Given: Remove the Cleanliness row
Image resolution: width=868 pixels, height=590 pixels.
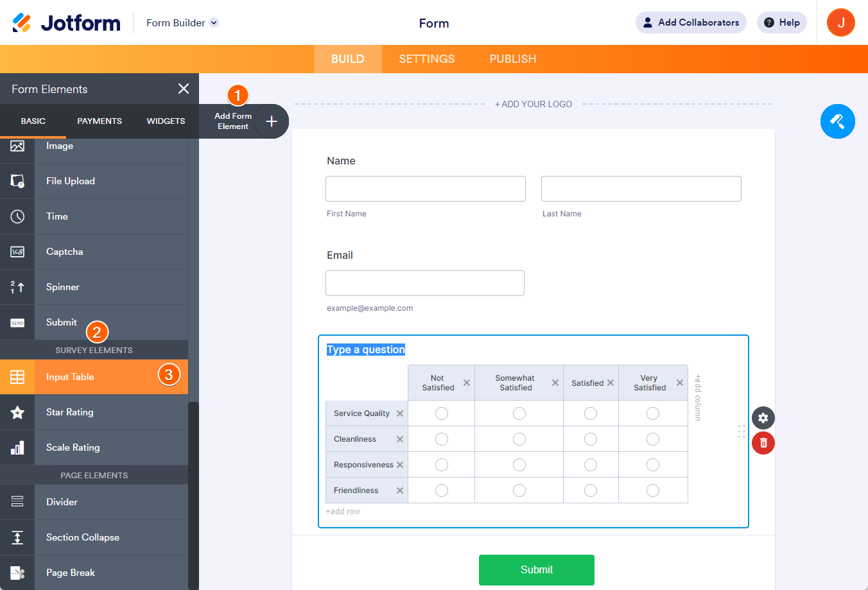Looking at the screenshot, I should 400,439.
